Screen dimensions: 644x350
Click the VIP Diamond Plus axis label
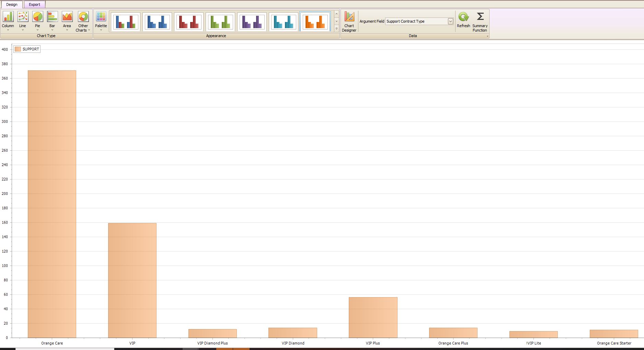coord(212,343)
